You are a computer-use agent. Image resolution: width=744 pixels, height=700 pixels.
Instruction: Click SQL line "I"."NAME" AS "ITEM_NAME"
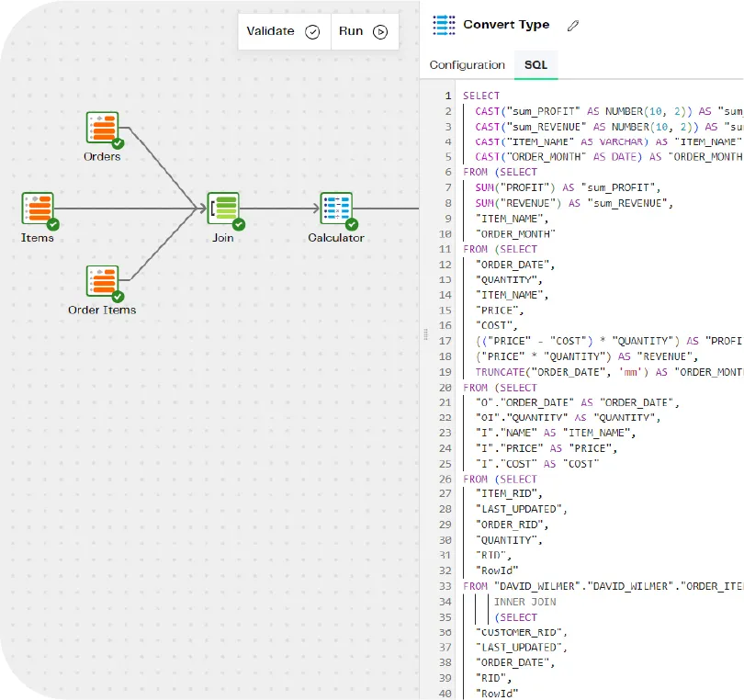555,433
